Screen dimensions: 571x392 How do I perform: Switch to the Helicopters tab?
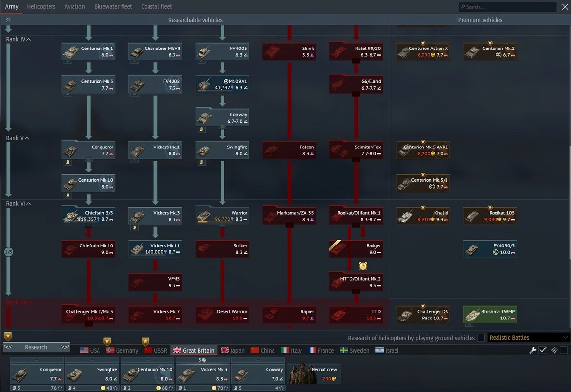pos(41,7)
